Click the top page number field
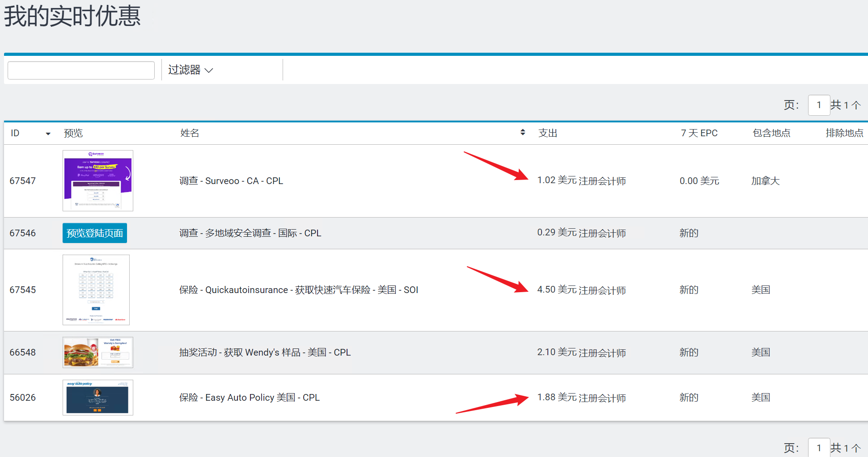 click(819, 105)
